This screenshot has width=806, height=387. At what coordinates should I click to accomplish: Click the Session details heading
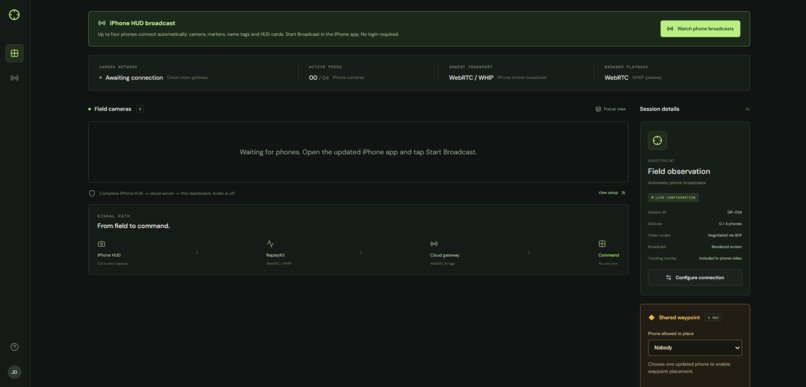pyautogui.click(x=660, y=109)
